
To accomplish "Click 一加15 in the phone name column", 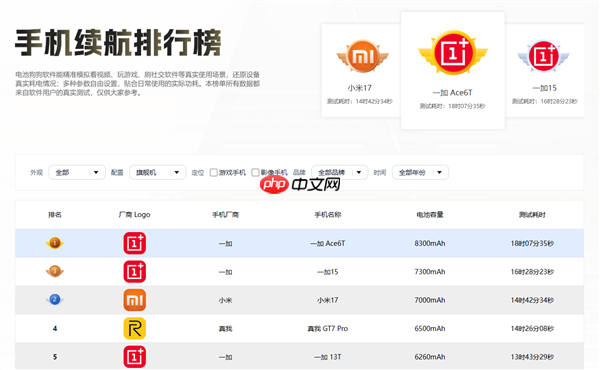I will click(x=328, y=272).
